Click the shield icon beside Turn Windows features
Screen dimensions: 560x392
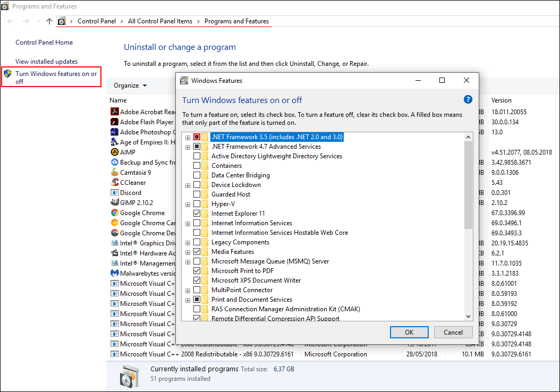(x=7, y=74)
